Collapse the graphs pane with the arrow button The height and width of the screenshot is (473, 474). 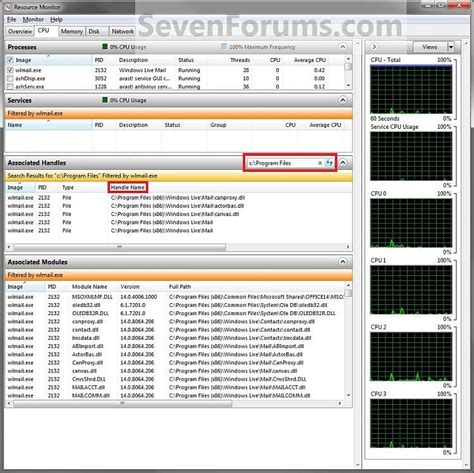point(374,47)
